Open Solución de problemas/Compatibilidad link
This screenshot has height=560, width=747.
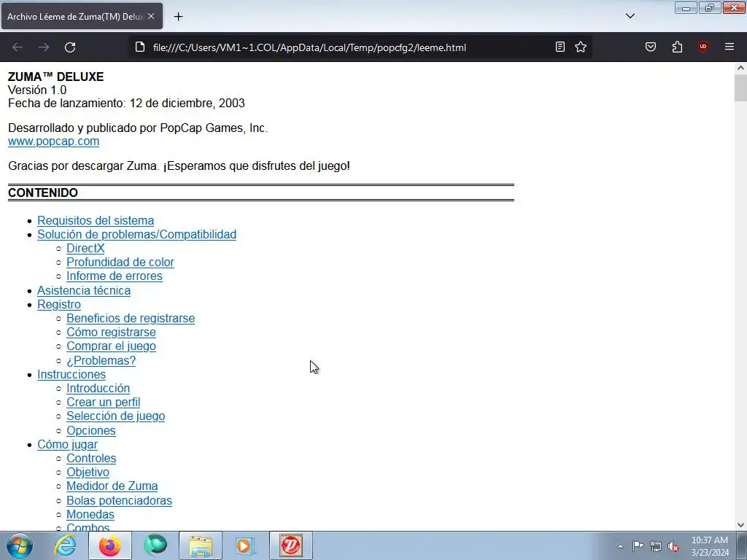point(136,234)
